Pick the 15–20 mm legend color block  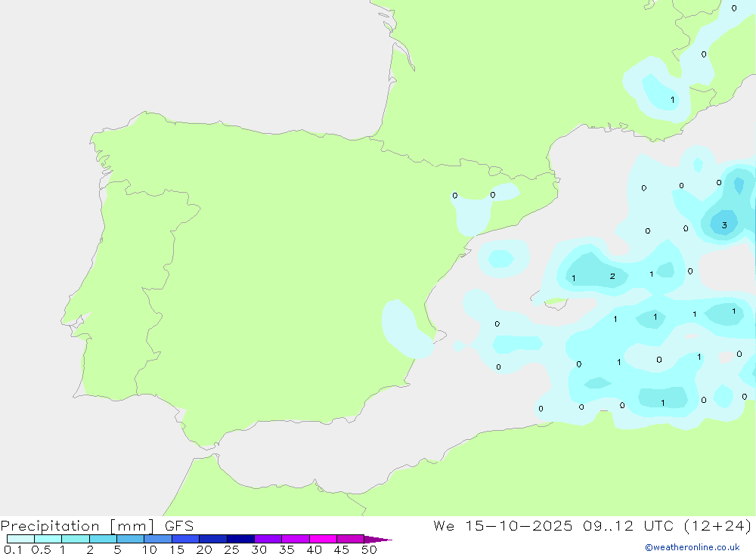[185, 539]
